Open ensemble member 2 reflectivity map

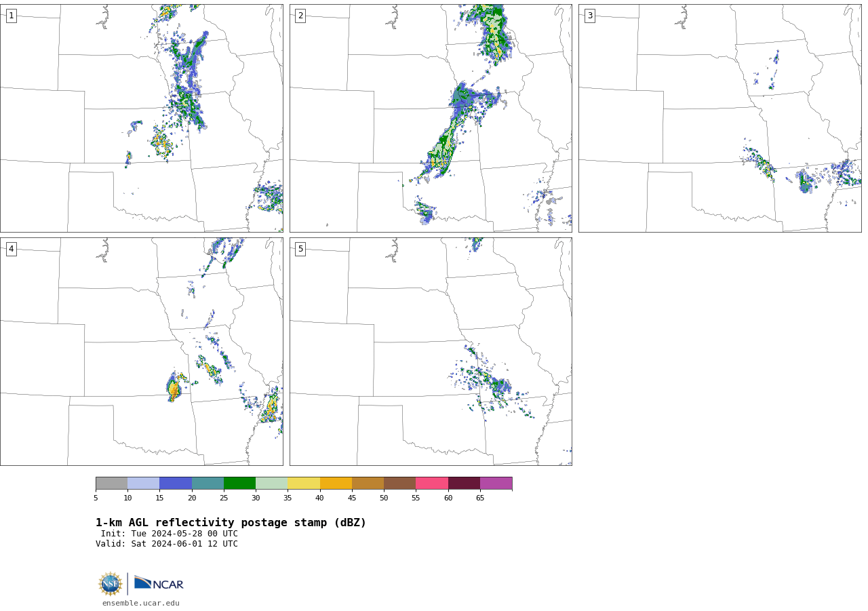[x=431, y=118]
